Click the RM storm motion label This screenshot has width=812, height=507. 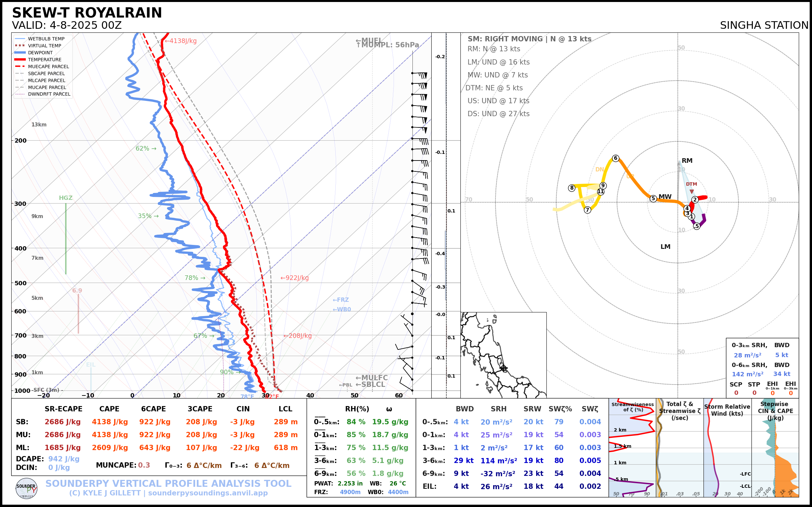click(x=687, y=161)
